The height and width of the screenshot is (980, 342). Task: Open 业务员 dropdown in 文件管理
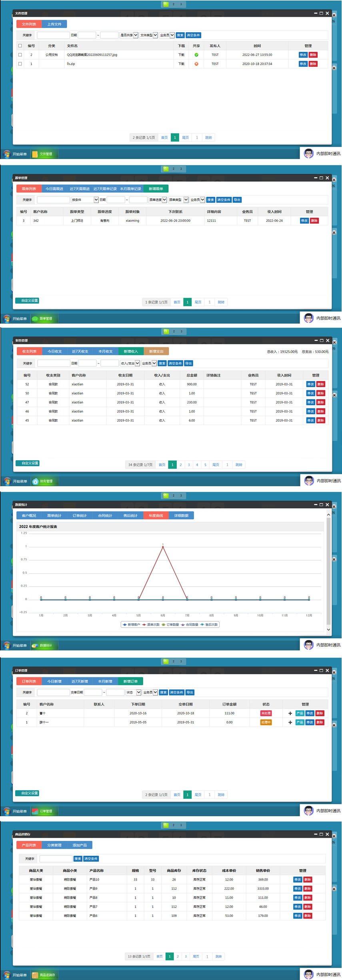pyautogui.click(x=167, y=35)
